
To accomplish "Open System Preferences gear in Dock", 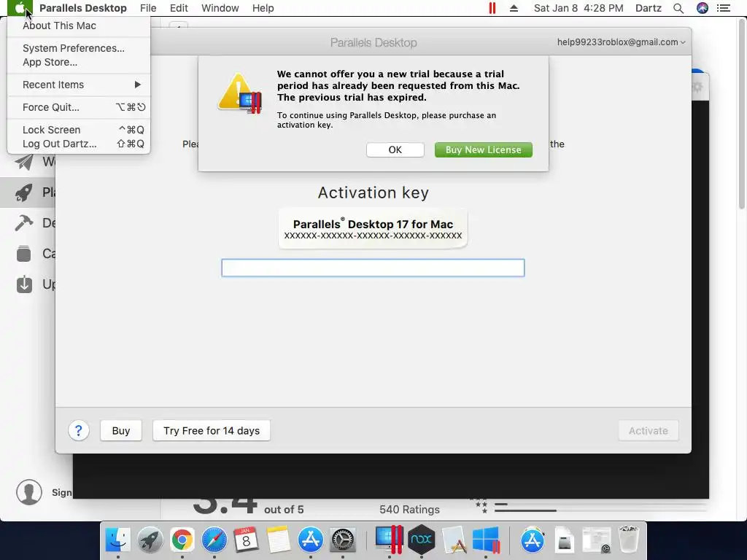I will 343,540.
